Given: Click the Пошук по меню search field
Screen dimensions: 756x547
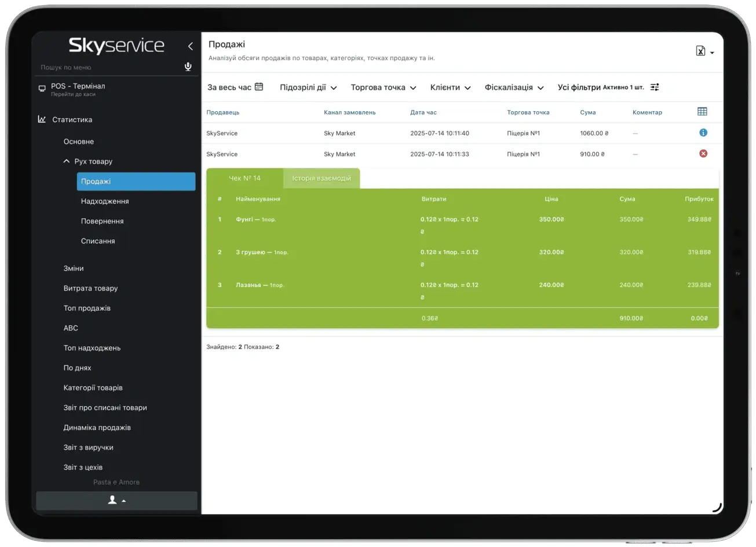Looking at the screenshot, I should point(107,67).
